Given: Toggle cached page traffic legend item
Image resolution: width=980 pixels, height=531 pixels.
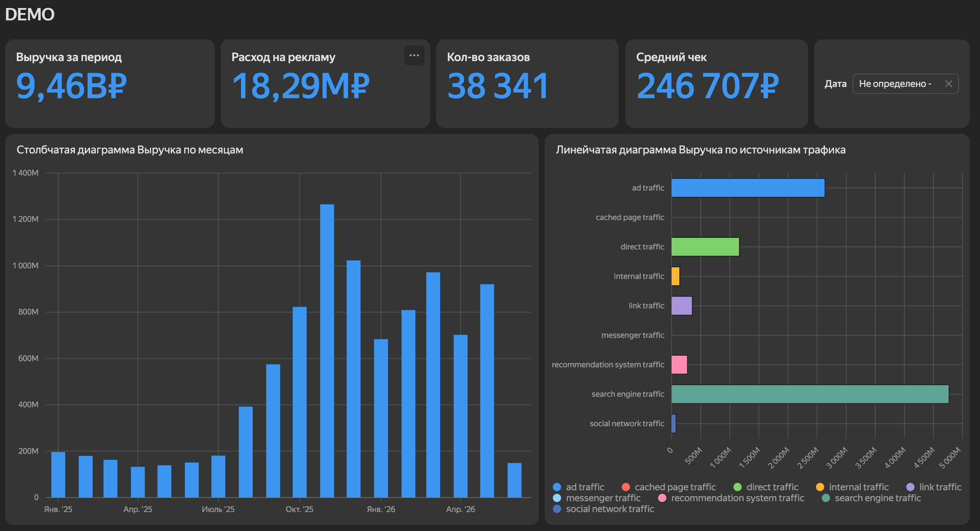Looking at the screenshot, I should [x=668, y=487].
